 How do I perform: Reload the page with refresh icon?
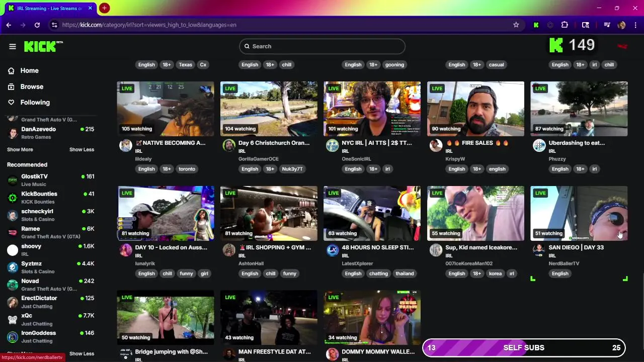pos(37,25)
